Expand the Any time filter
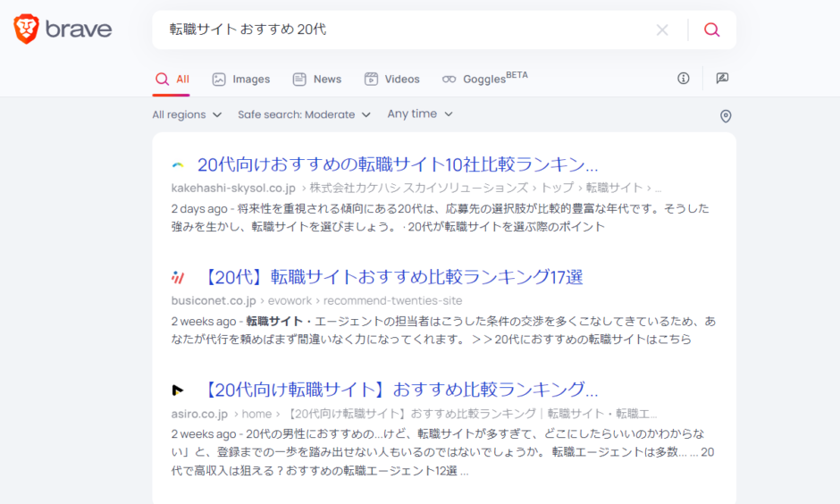The image size is (840, 504). coord(420,114)
